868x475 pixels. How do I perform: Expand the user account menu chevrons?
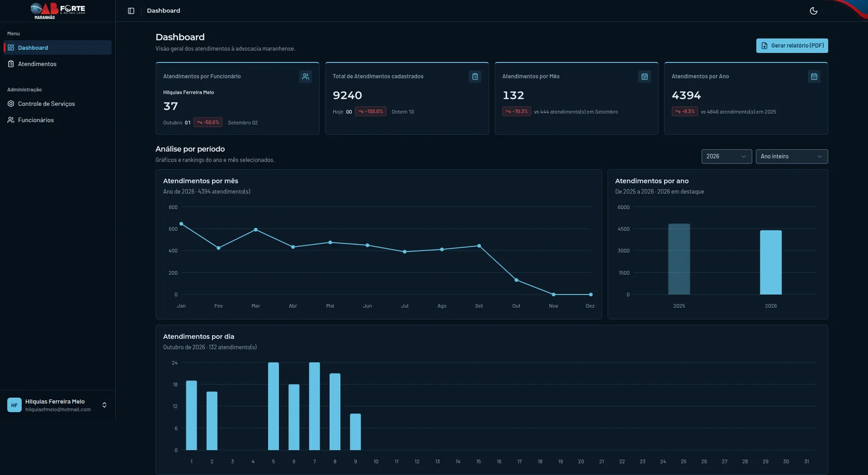tap(104, 405)
